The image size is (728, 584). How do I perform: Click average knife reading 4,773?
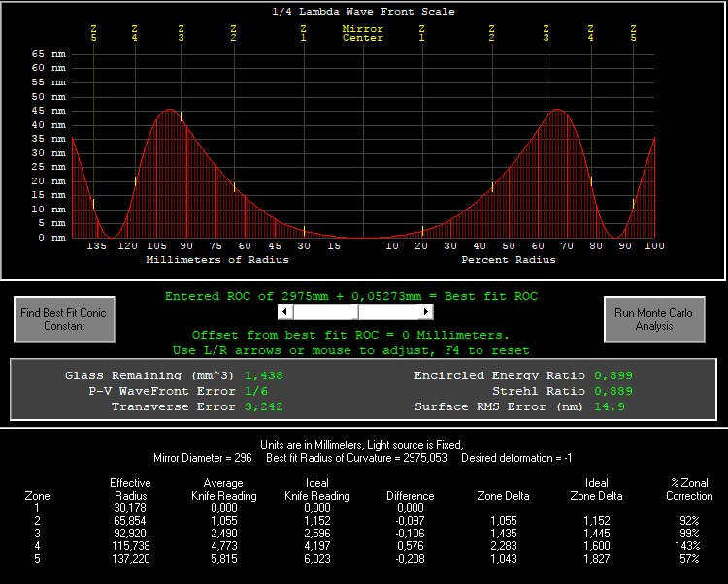(x=224, y=546)
